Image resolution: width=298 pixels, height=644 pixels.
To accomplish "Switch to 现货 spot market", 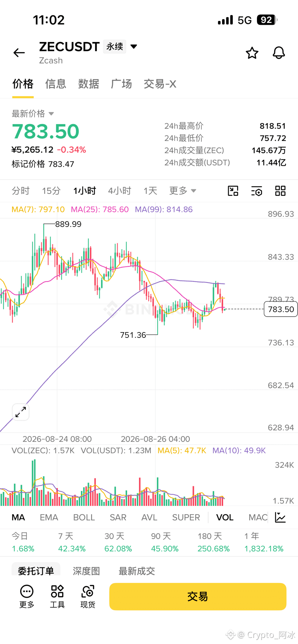I will click(x=88, y=597).
